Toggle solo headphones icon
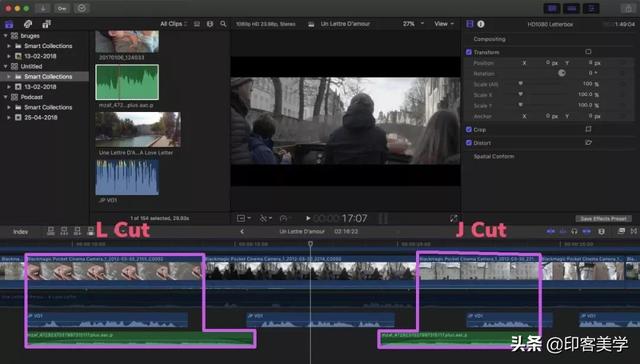Screen dimensions: 640x364 (574, 231)
